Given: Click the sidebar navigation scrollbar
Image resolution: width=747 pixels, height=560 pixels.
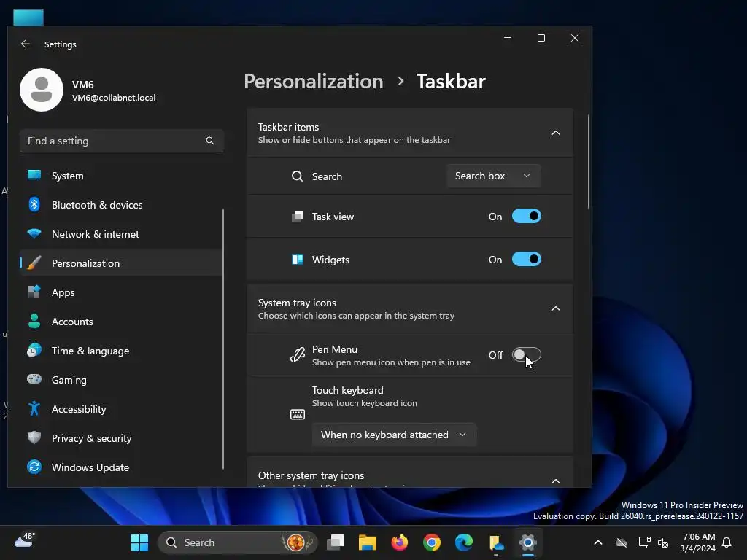Looking at the screenshot, I should [223, 339].
